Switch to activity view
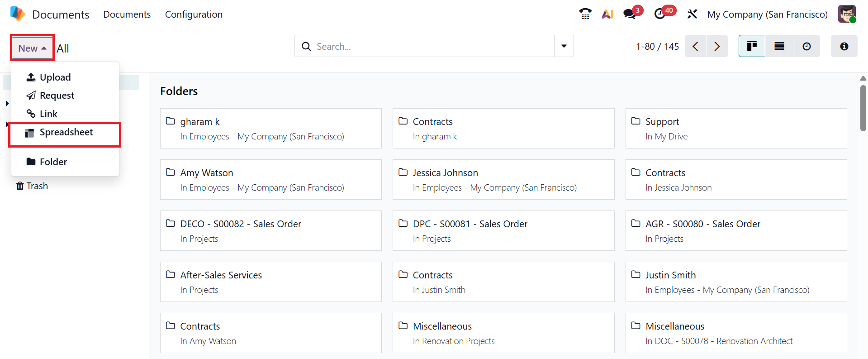This screenshot has width=868, height=359. pyautogui.click(x=806, y=46)
